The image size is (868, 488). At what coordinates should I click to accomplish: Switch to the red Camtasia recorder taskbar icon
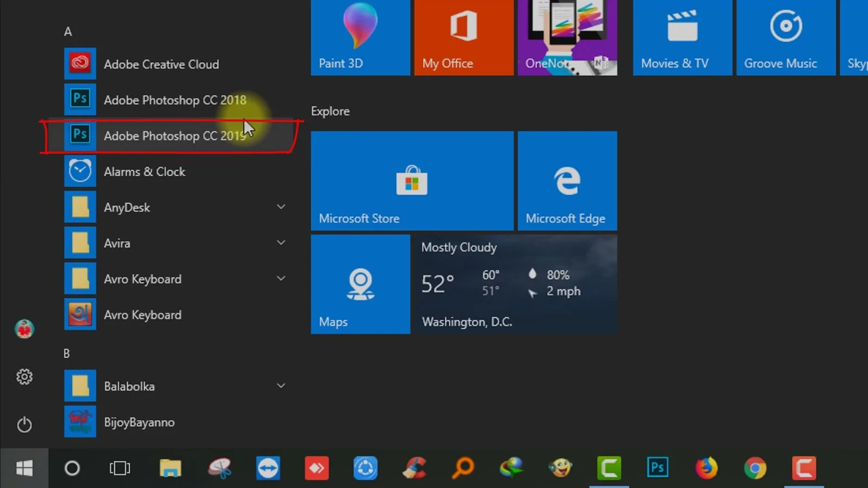804,468
